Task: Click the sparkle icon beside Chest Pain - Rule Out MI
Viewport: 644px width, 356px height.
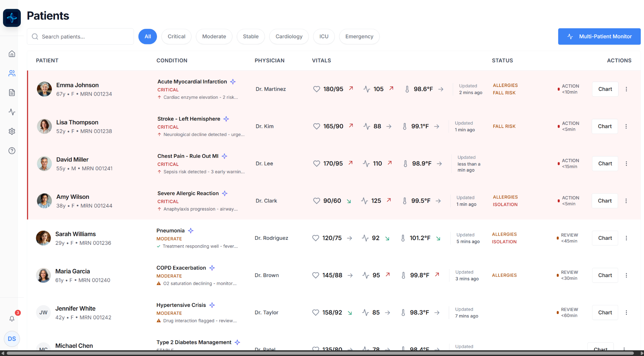Action: tap(225, 156)
